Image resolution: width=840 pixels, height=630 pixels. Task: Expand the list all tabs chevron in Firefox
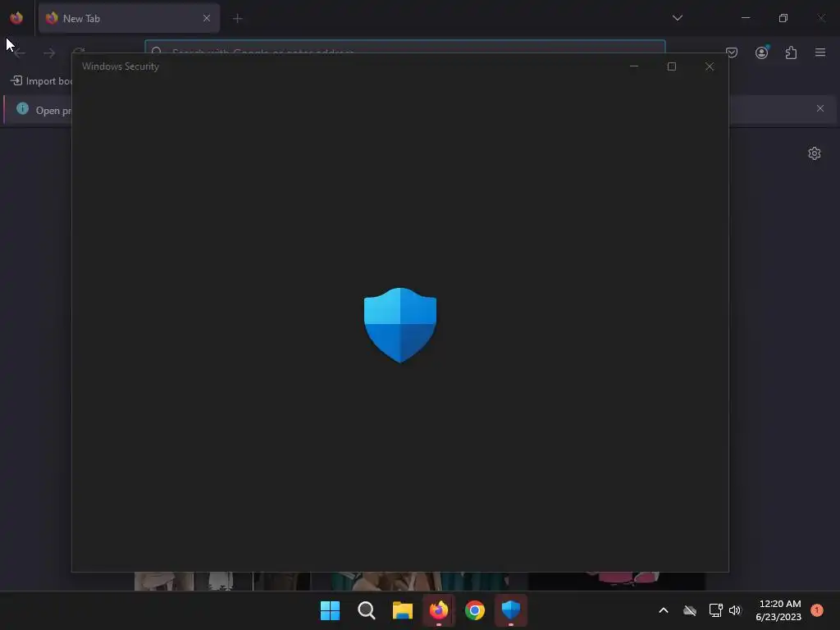(x=677, y=18)
